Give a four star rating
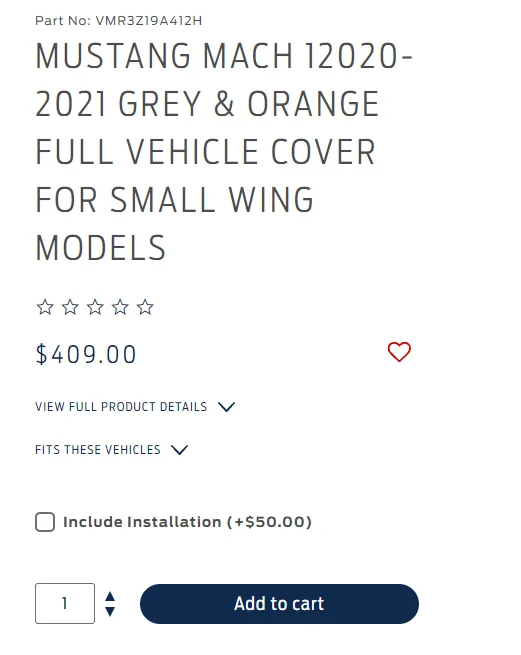This screenshot has width=521, height=655. click(120, 307)
